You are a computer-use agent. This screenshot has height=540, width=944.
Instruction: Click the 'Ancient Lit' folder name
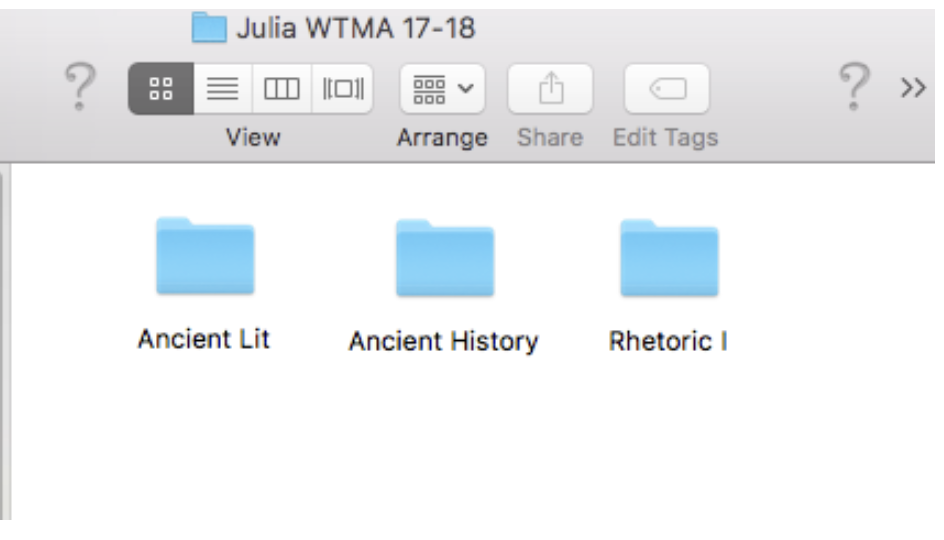204,339
